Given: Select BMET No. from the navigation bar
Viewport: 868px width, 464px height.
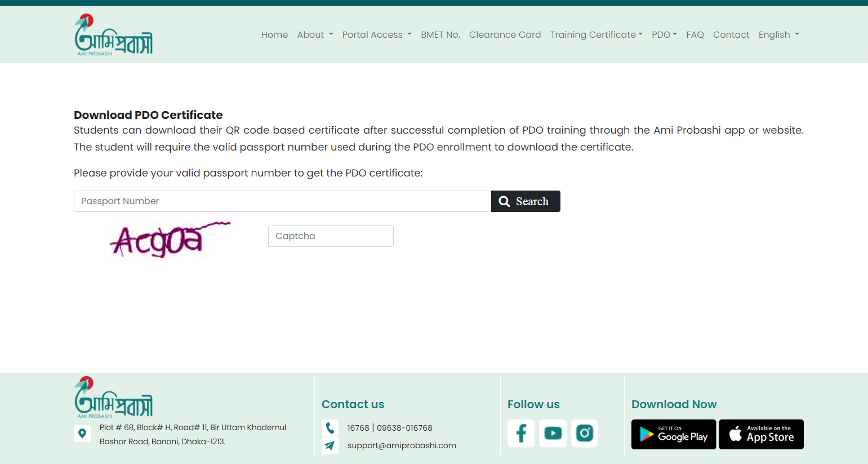Looking at the screenshot, I should (x=440, y=34).
